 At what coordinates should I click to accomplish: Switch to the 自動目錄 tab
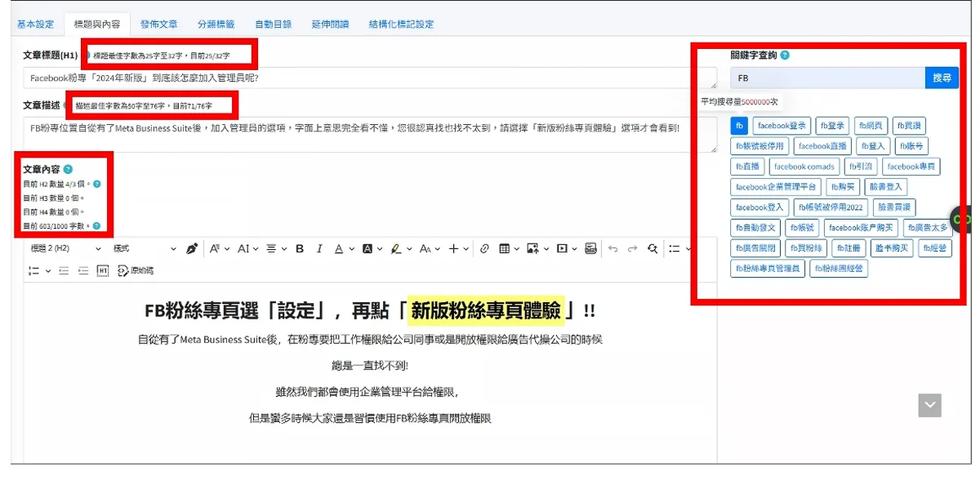coord(273,24)
